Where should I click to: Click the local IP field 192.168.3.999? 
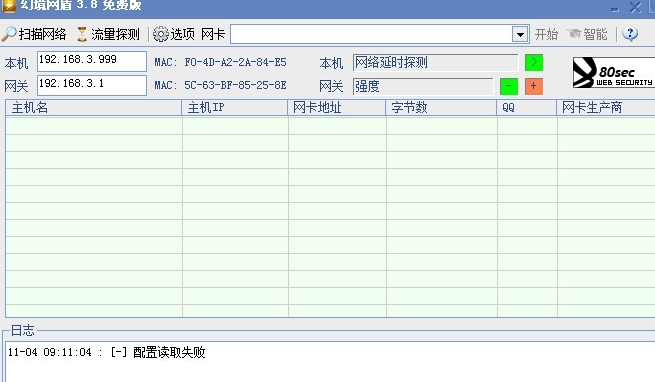92,61
